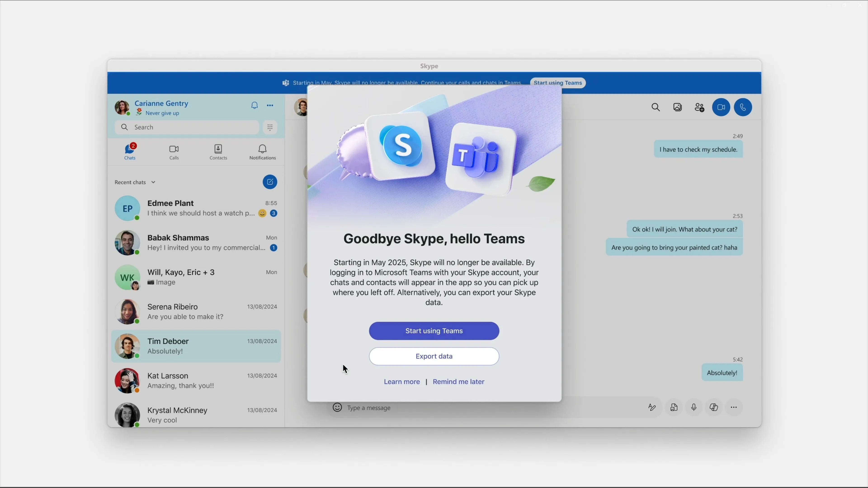Viewport: 868px width, 488px height.
Task: Open the more options ellipsis beside the profile
Action: pos(270,106)
